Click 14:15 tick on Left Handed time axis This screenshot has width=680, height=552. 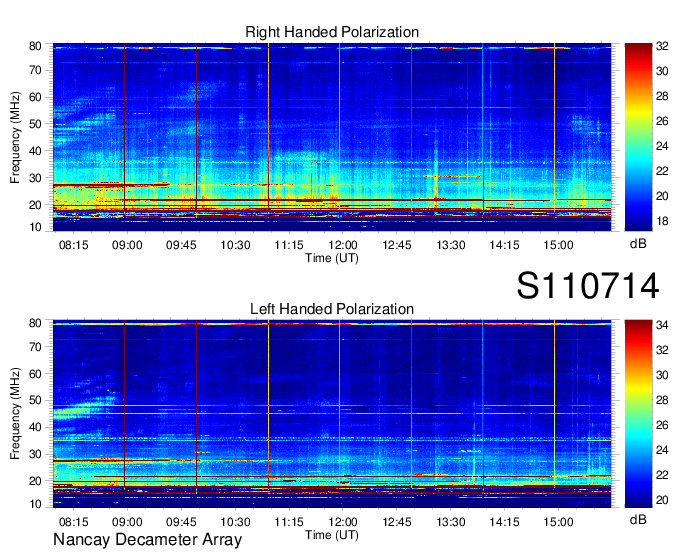[x=504, y=522]
